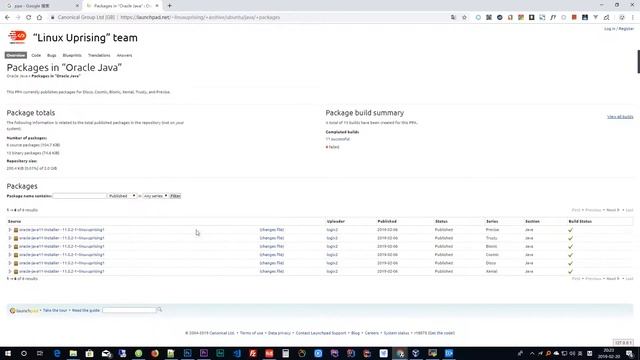Open changes file link for Disco row
The width and height of the screenshot is (640, 360).
pos(271,263)
